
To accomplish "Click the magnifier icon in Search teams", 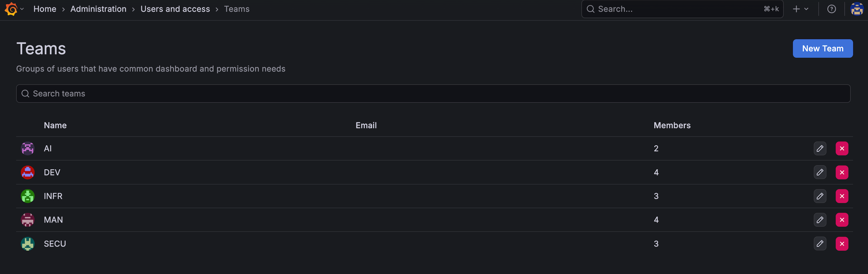I will [x=25, y=94].
